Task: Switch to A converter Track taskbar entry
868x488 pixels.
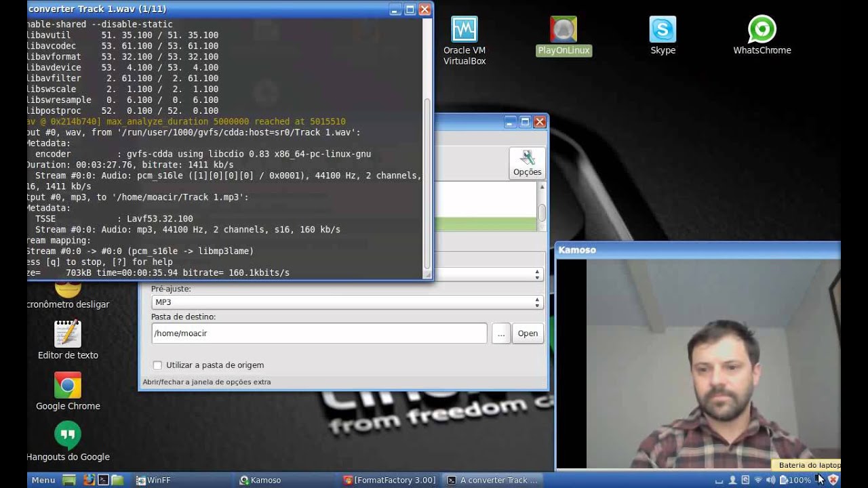Action: pos(492,480)
